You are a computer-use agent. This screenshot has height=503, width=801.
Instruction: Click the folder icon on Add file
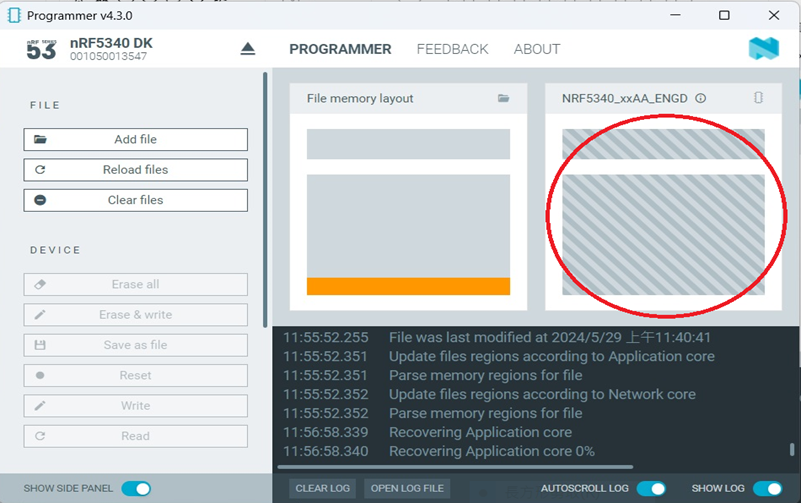[x=40, y=139]
